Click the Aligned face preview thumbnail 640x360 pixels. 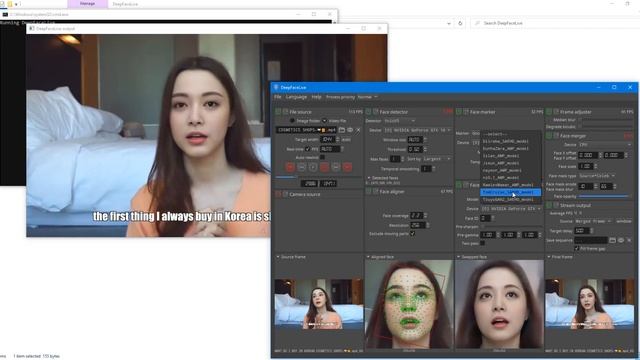coord(409,304)
